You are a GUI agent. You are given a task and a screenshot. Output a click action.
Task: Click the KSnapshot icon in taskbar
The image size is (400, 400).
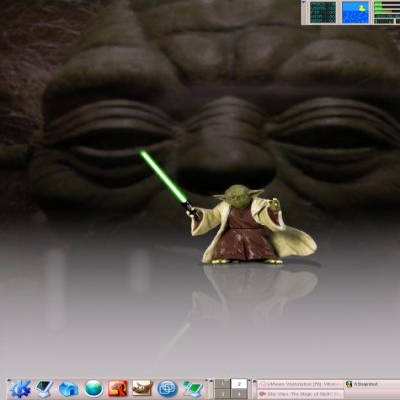coord(349,384)
